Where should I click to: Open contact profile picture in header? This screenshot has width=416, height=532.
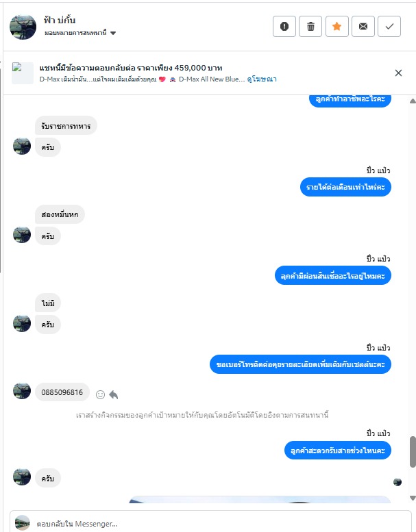click(x=23, y=27)
